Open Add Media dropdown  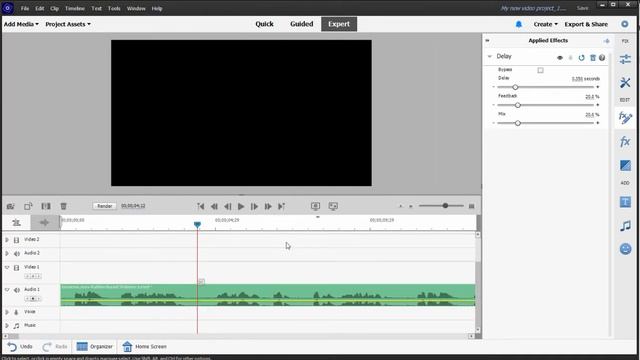click(21, 24)
